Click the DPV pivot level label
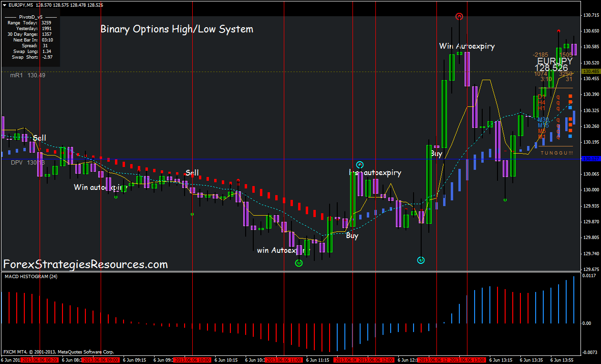 point(28,163)
